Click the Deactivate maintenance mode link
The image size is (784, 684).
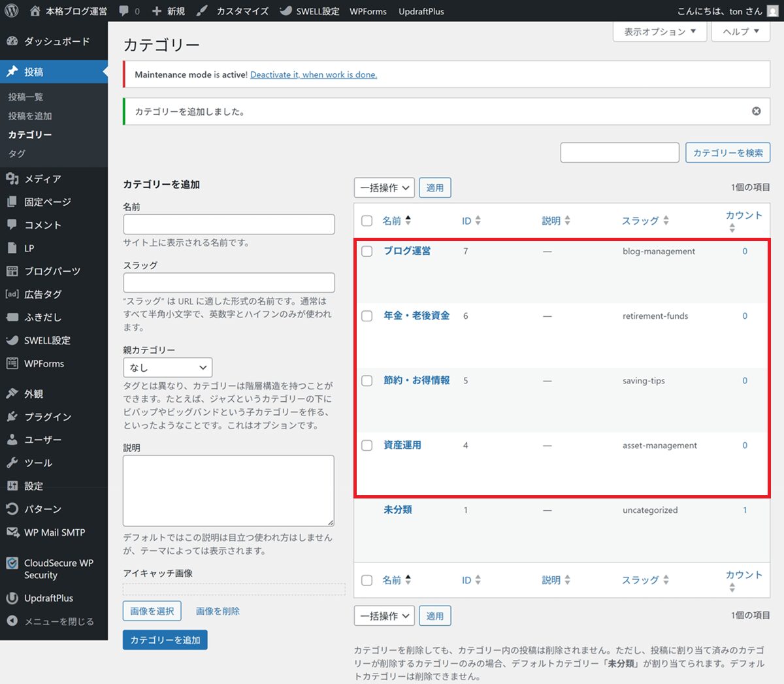pyautogui.click(x=313, y=74)
